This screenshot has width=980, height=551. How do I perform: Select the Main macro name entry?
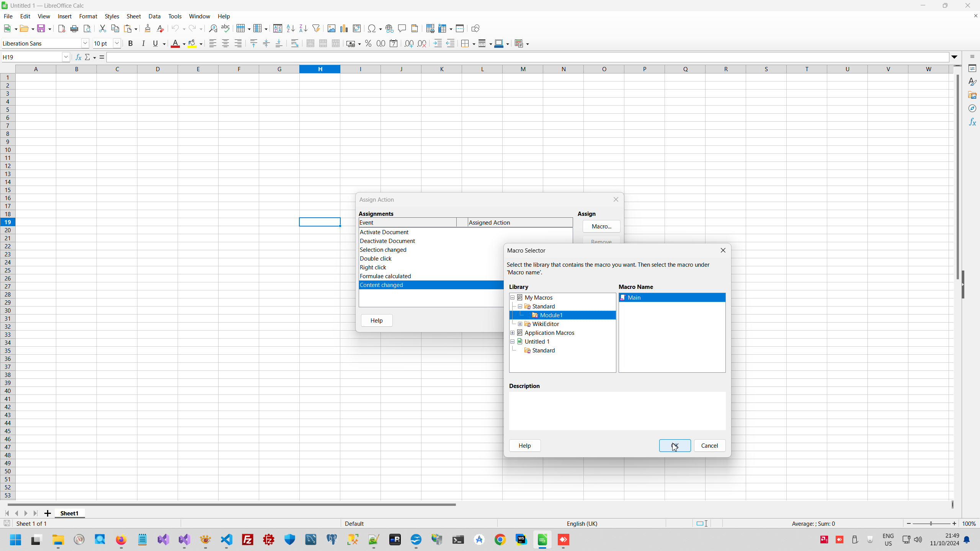(634, 297)
